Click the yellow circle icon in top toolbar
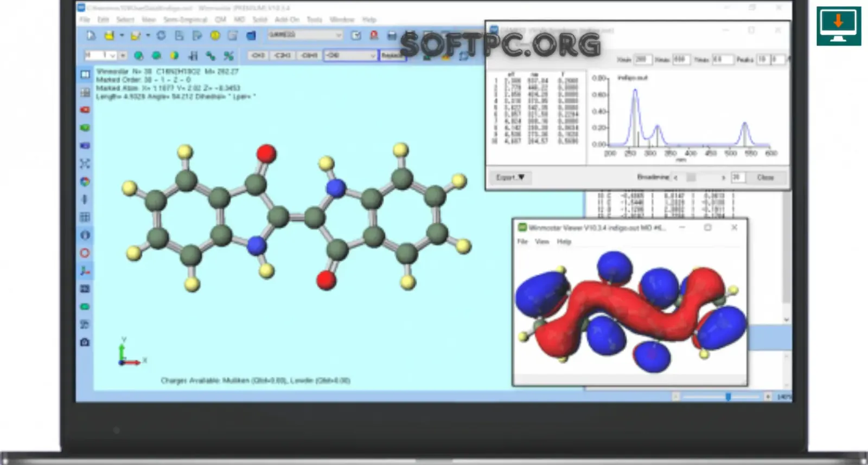The height and width of the screenshot is (465, 868). (x=215, y=36)
